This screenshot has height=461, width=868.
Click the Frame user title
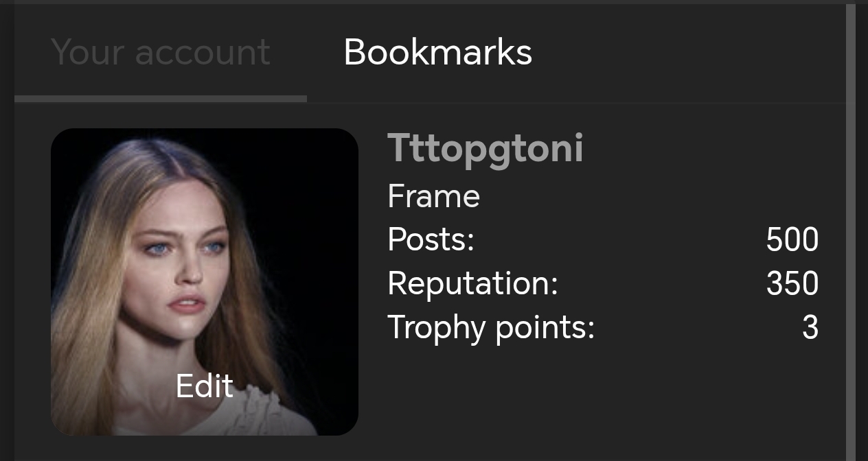434,197
